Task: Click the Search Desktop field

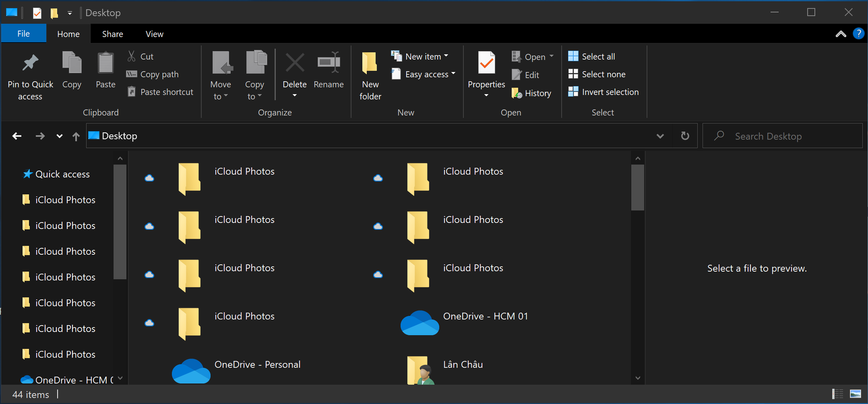Action: pos(782,136)
